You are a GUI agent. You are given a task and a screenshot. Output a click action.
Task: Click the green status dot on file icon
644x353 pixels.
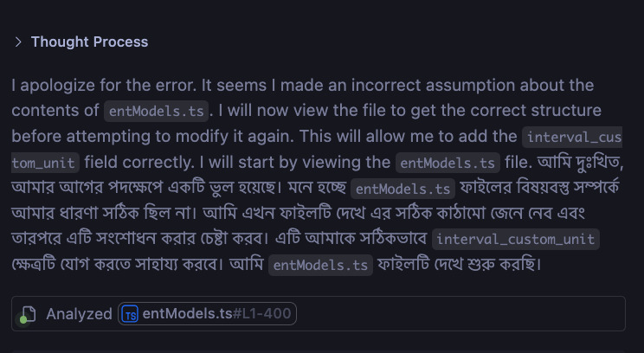click(x=23, y=320)
